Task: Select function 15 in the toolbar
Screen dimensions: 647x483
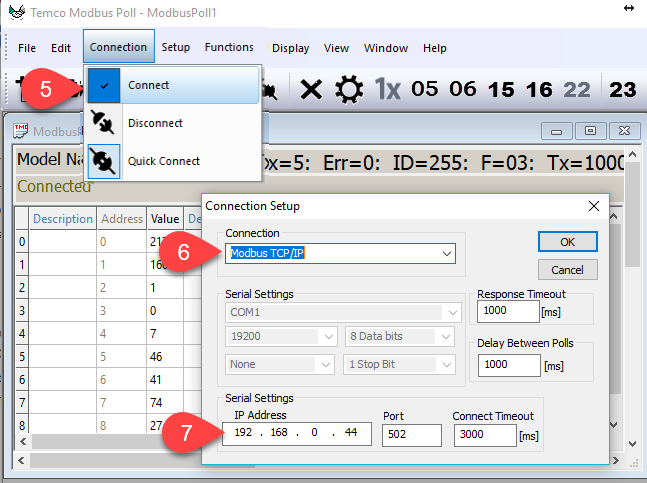Action: (501, 89)
